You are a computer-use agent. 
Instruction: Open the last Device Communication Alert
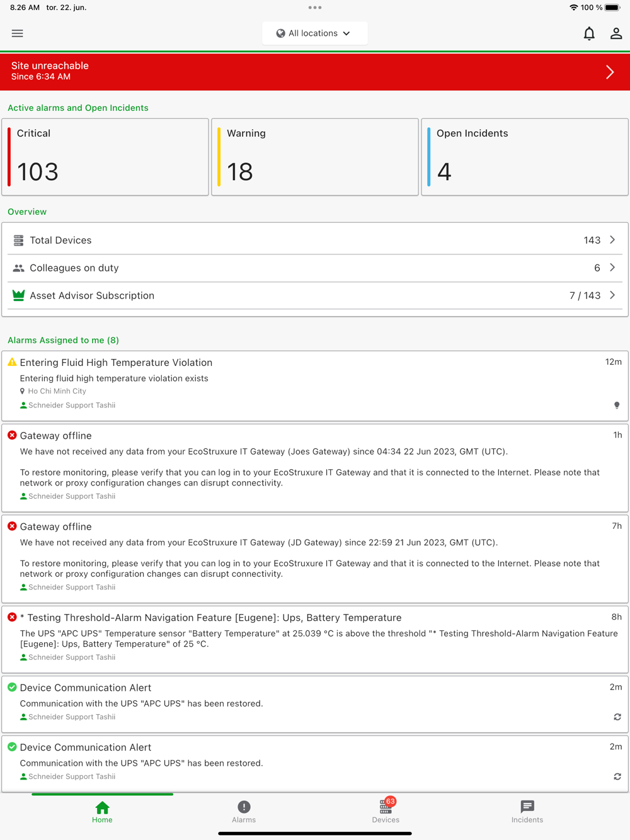click(315, 764)
